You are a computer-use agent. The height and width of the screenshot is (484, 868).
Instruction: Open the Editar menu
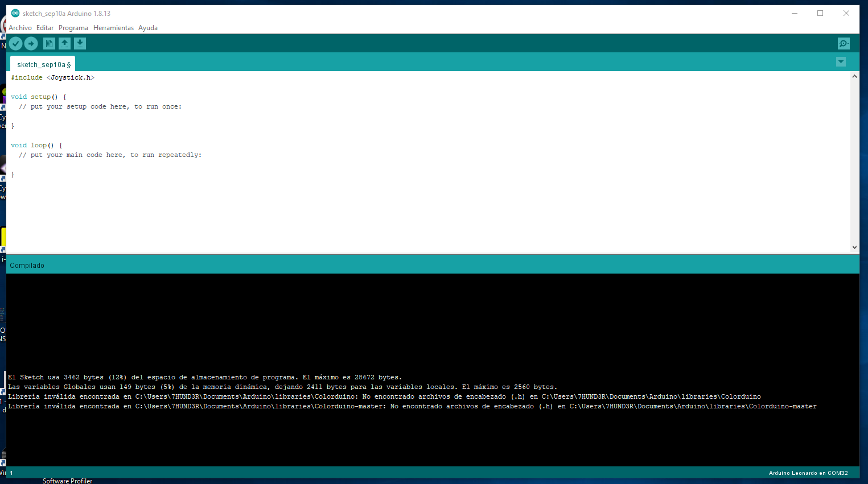point(45,28)
